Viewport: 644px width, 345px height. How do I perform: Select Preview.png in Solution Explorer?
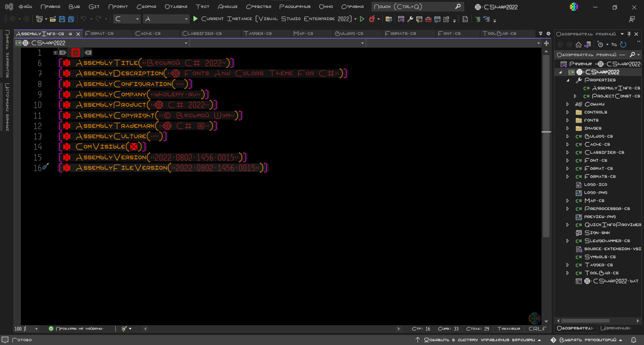pyautogui.click(x=600, y=217)
